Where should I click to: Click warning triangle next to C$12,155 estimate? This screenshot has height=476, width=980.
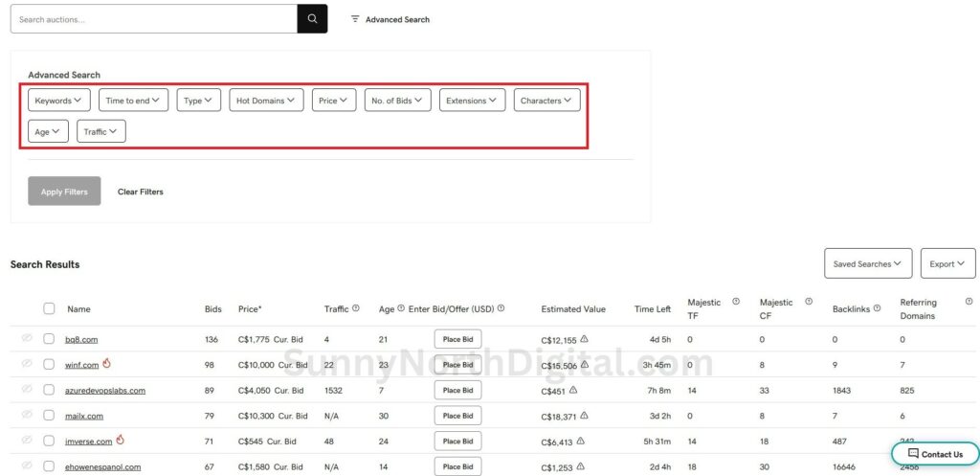(x=584, y=339)
